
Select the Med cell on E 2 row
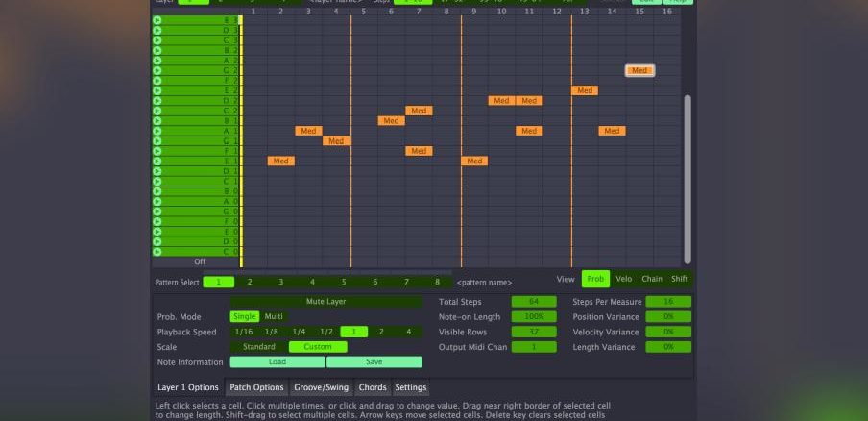pos(585,90)
